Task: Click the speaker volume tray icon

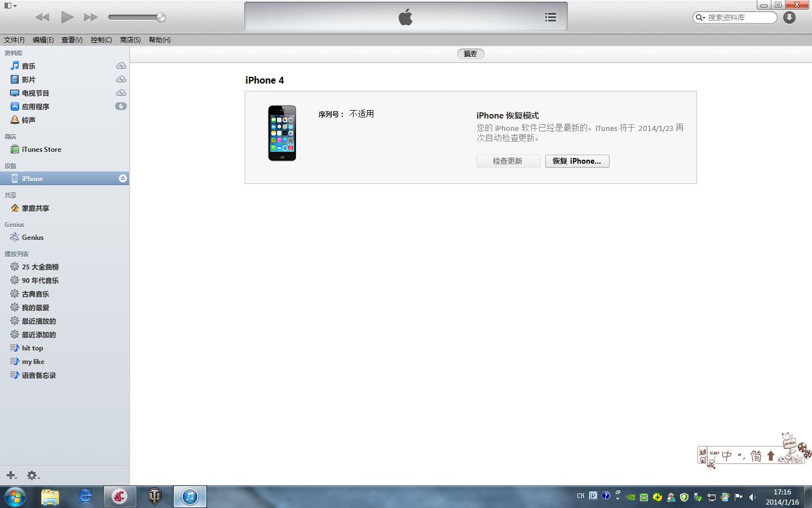Action: [752, 497]
